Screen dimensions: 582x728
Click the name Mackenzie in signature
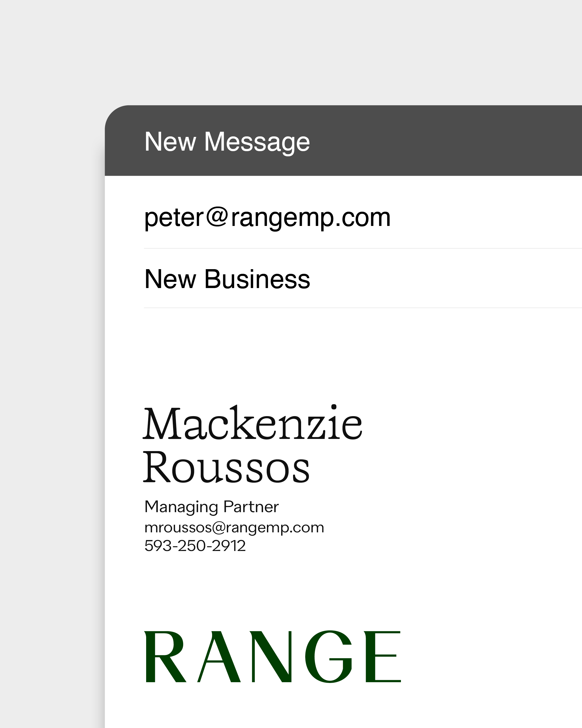click(x=252, y=424)
